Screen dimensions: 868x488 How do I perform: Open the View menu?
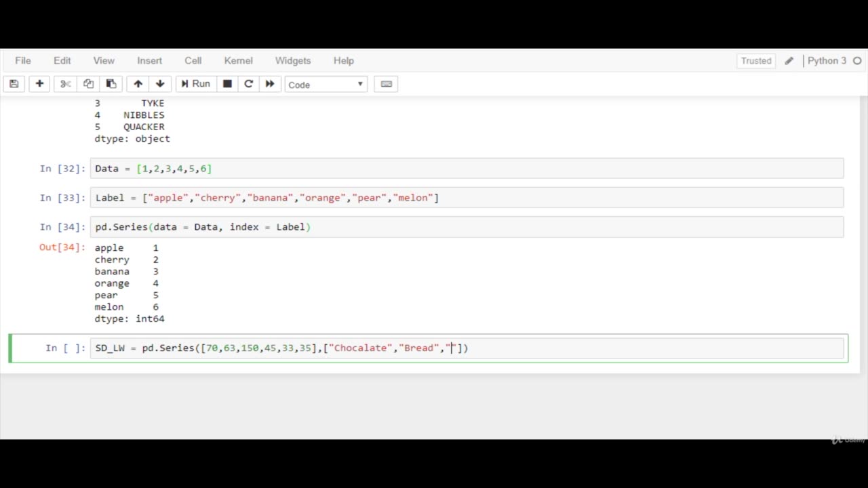pos(104,60)
